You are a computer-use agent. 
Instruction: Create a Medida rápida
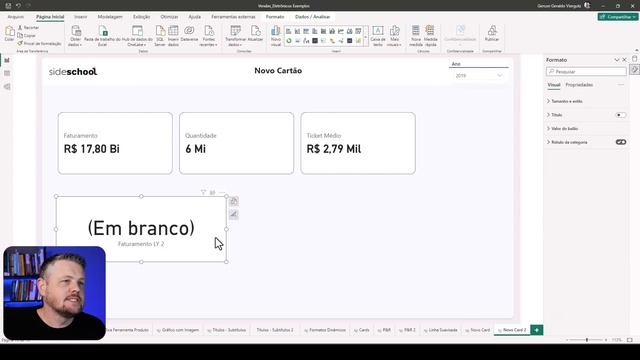click(x=431, y=36)
